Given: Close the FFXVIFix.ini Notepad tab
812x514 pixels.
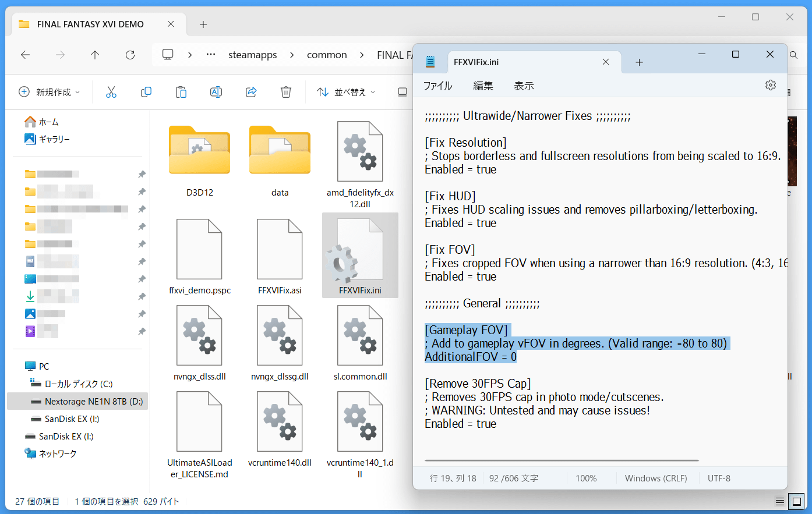Looking at the screenshot, I should [x=606, y=62].
